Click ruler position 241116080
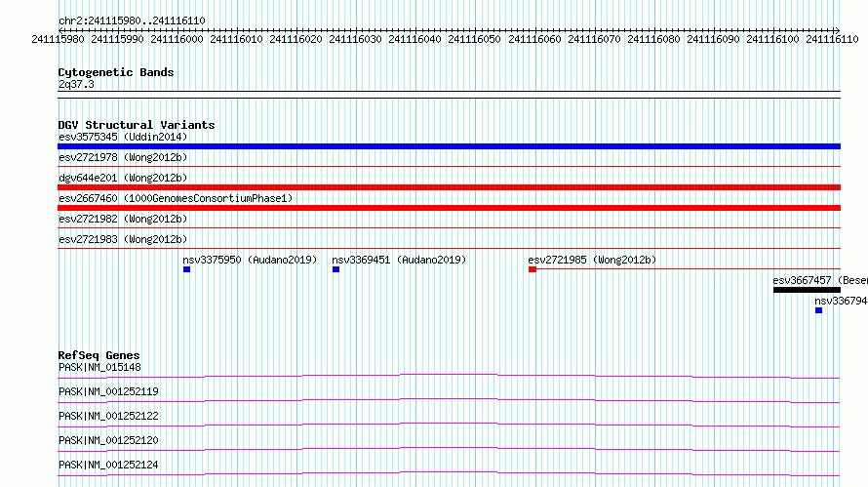This screenshot has width=868, height=487. (653, 39)
